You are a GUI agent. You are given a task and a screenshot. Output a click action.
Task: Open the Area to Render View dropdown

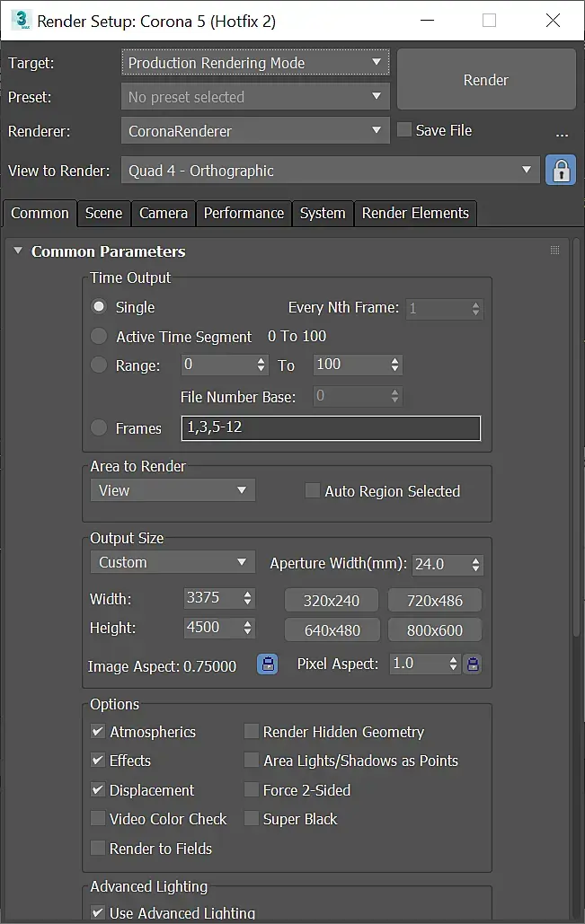173,490
